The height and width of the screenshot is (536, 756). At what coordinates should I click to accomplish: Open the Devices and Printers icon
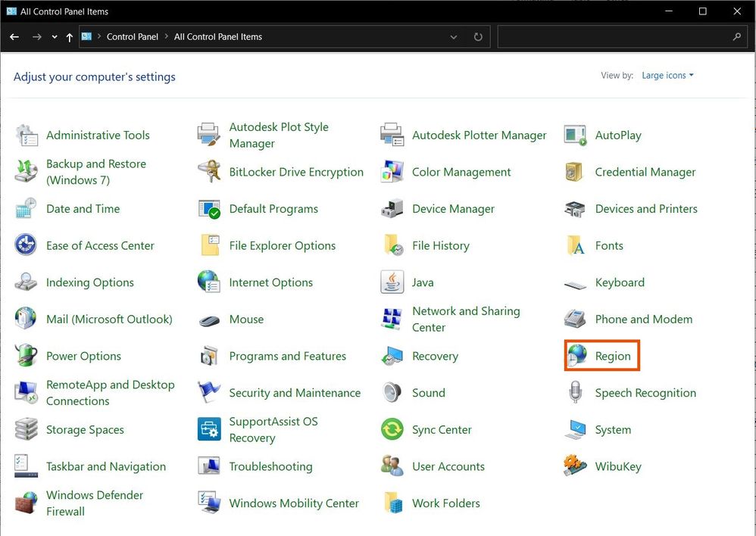click(x=575, y=209)
